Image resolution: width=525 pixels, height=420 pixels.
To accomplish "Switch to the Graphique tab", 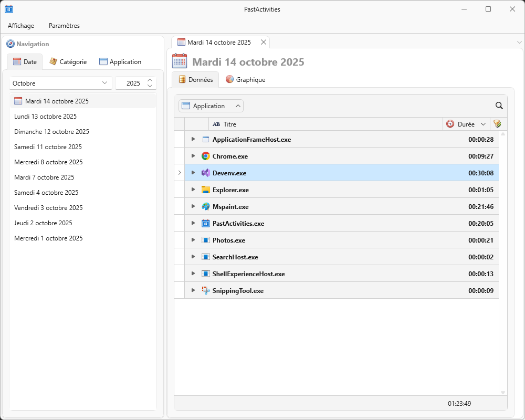I will point(245,80).
